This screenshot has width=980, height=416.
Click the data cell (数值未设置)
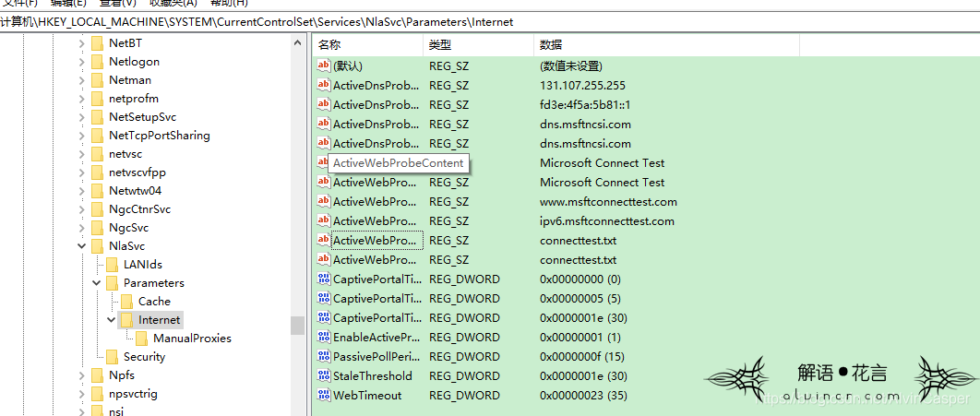point(571,65)
